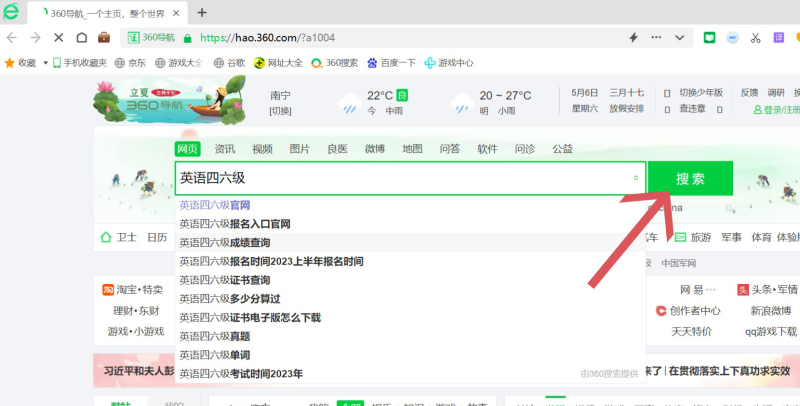Open the purple translate extension icon
The image size is (800, 406).
click(779, 38)
